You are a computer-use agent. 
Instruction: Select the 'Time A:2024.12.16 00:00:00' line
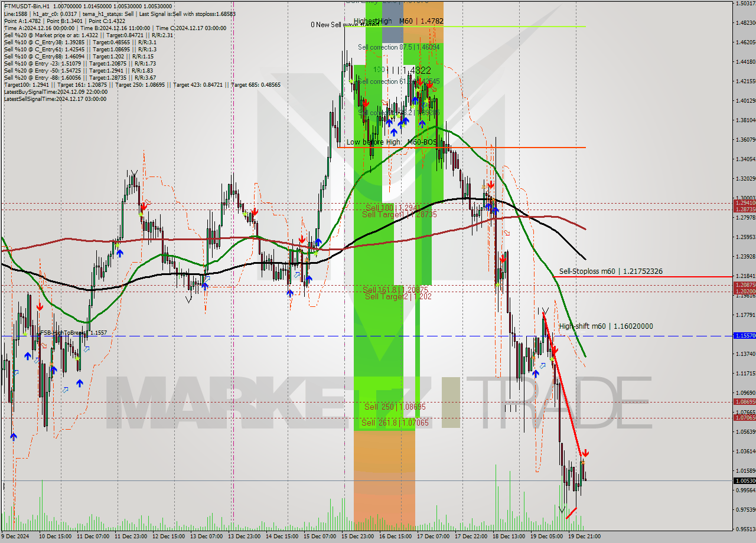[115, 28]
